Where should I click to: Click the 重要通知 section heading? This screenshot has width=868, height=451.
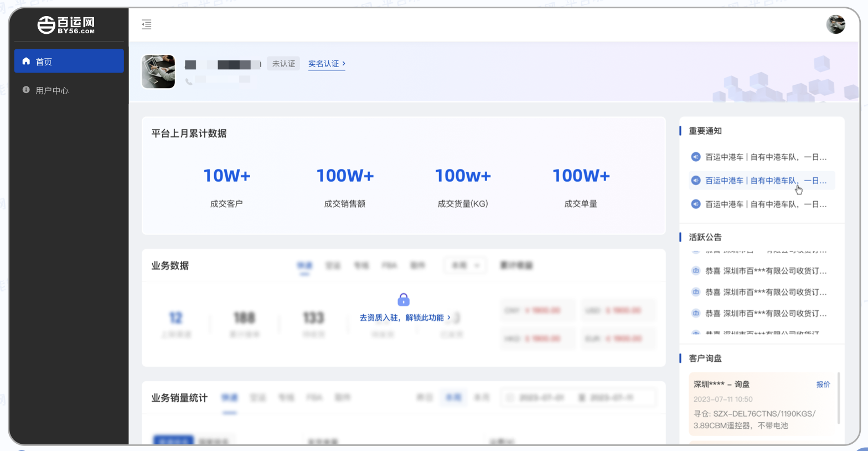click(x=705, y=131)
